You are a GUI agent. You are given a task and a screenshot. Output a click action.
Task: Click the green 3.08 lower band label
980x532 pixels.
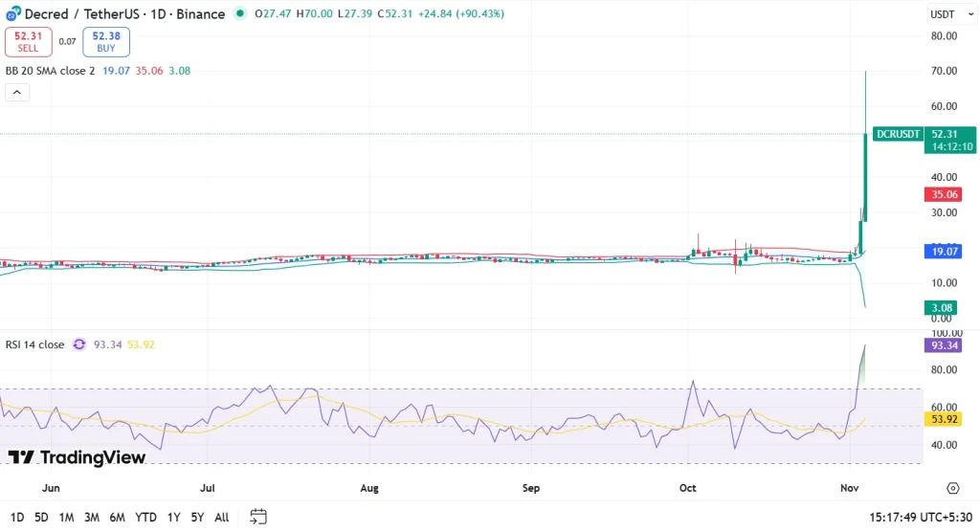(x=942, y=307)
